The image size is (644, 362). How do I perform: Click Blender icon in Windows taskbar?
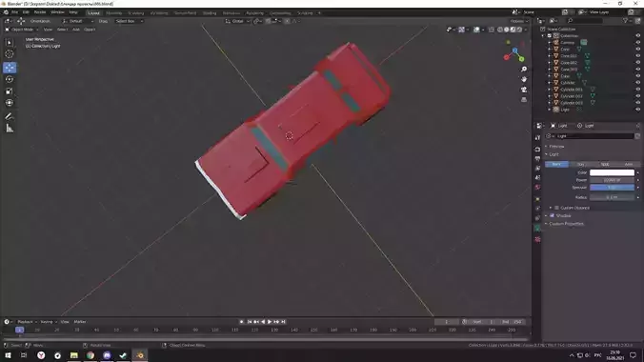pyautogui.click(x=140, y=355)
